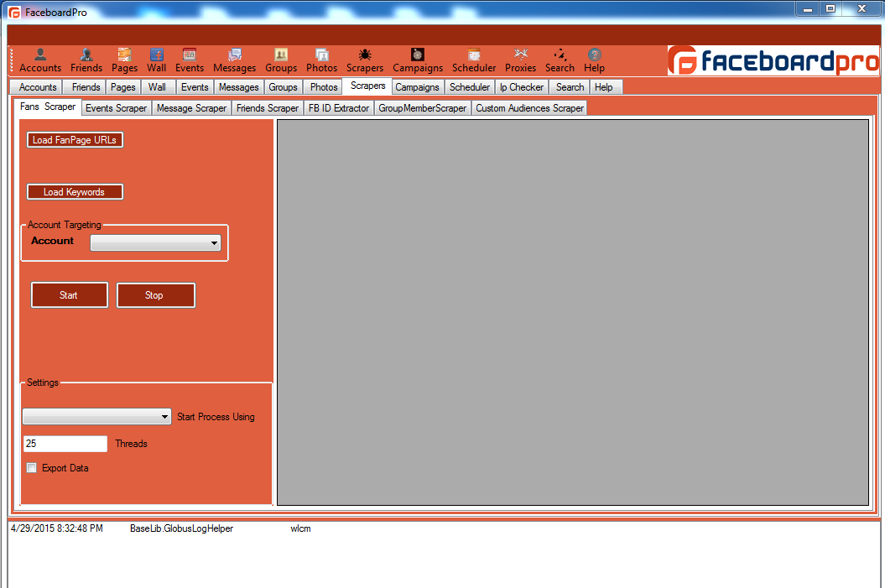The height and width of the screenshot is (588, 885).
Task: Open the Friends toolbar icon
Action: click(86, 61)
